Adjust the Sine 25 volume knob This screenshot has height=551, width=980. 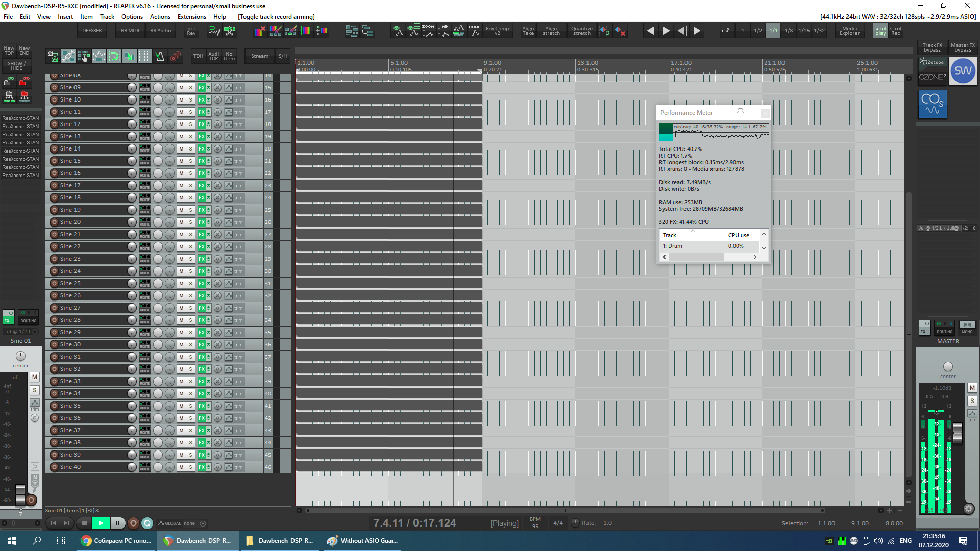pos(132,284)
